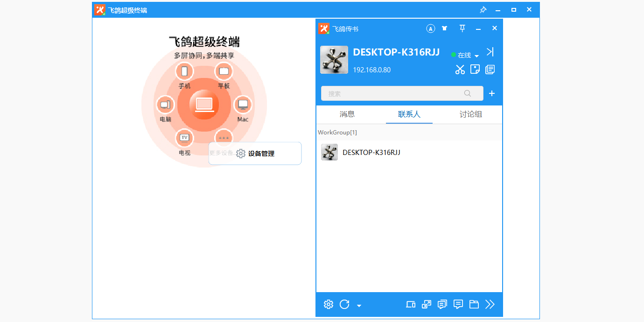Expand more tools with the double chevron
Image resolution: width=644 pixels, height=322 pixels.
click(490, 304)
